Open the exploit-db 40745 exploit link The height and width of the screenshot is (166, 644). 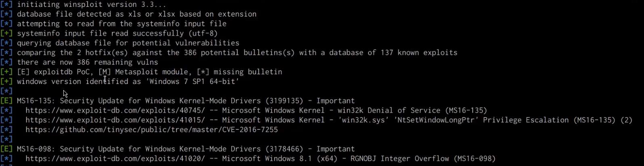[x=115, y=110]
